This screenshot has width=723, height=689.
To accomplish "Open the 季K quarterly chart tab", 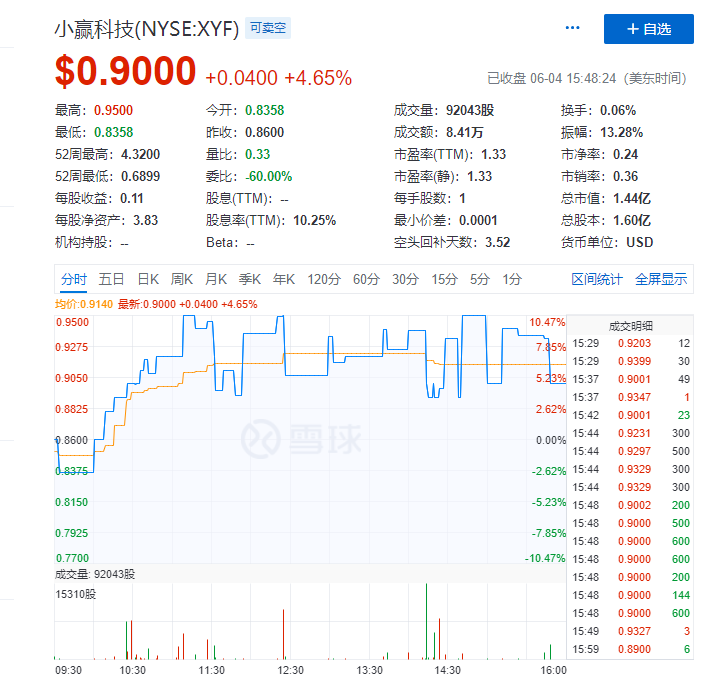I will pos(250,279).
